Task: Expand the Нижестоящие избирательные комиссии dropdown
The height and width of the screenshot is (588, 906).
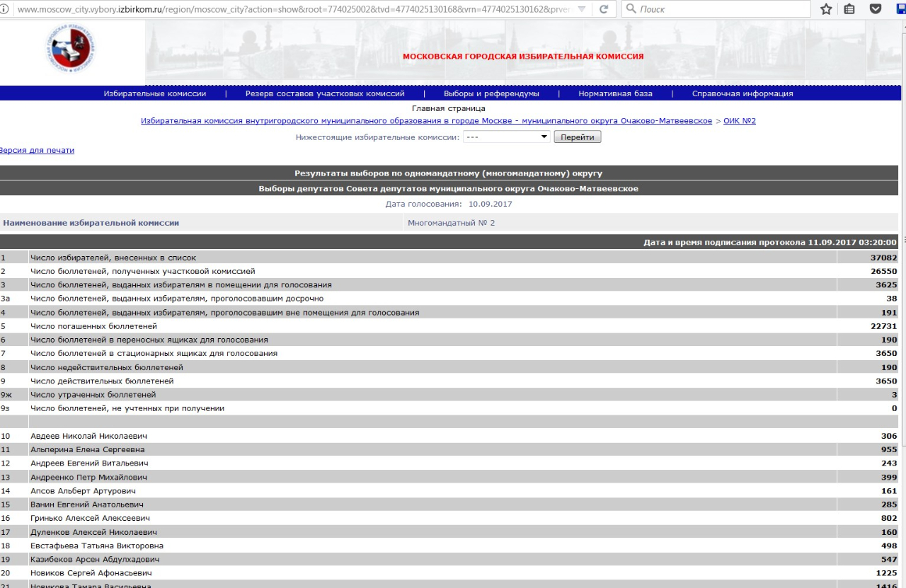Action: (506, 137)
